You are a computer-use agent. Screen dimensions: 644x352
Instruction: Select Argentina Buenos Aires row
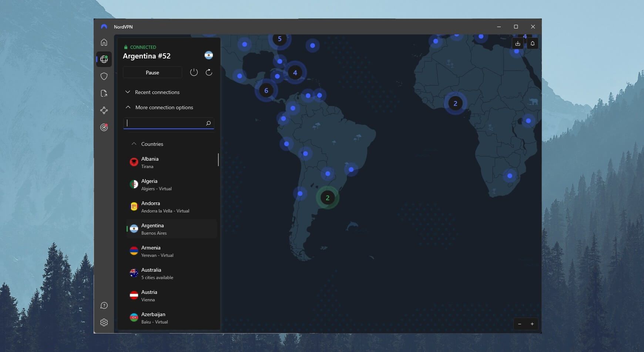point(171,229)
